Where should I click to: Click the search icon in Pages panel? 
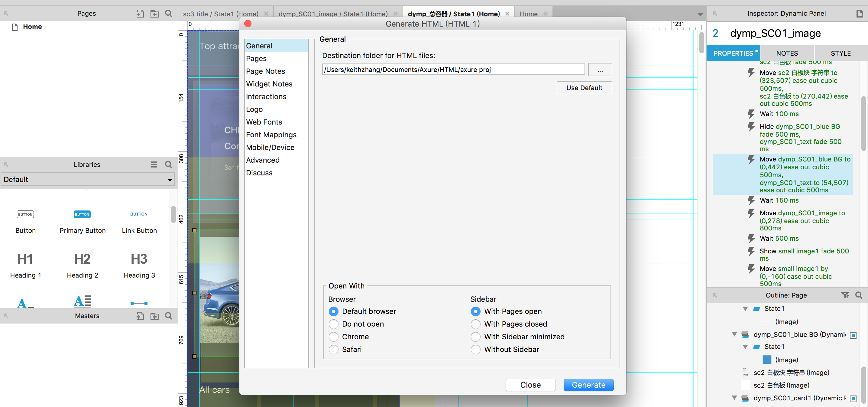tap(168, 14)
